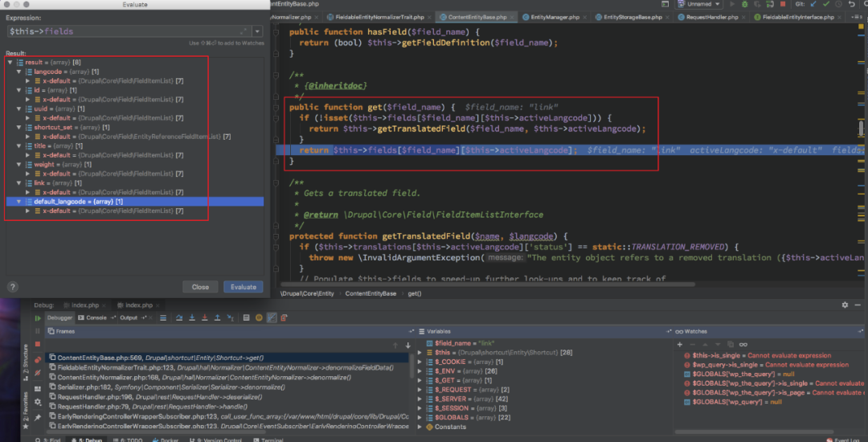The height and width of the screenshot is (442, 868).
Task: Switch to debugger Console tab
Action: pyautogui.click(x=96, y=317)
